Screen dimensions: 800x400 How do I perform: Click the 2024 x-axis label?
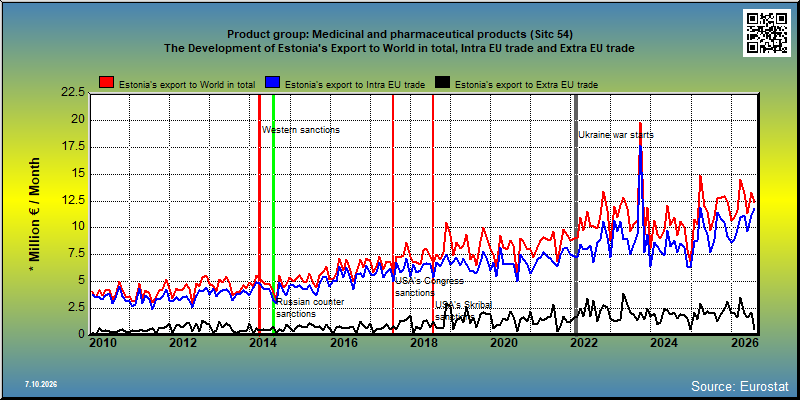tap(662, 342)
